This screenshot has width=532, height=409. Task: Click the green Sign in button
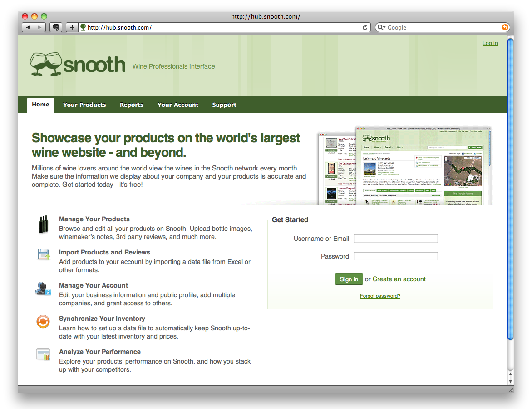tap(349, 279)
